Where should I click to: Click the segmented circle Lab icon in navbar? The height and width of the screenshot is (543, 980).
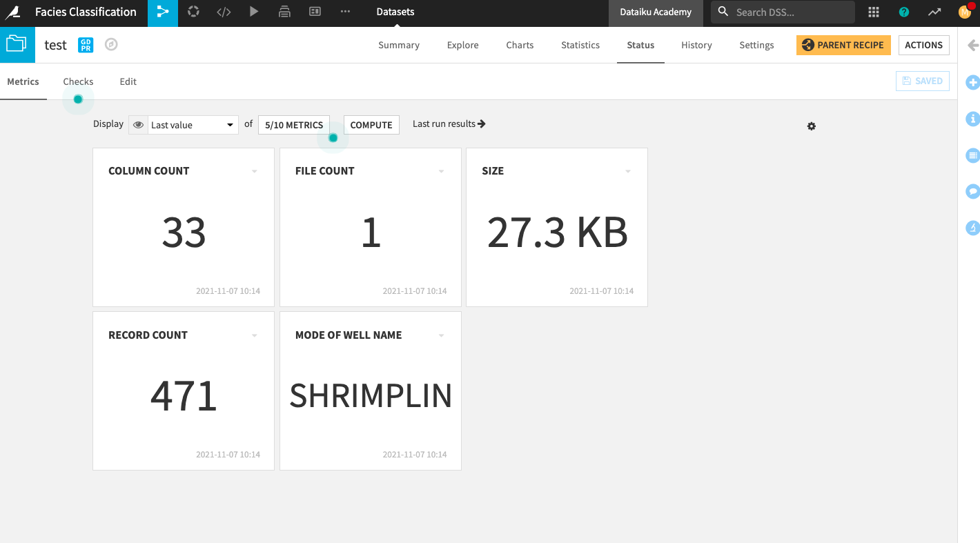point(193,12)
